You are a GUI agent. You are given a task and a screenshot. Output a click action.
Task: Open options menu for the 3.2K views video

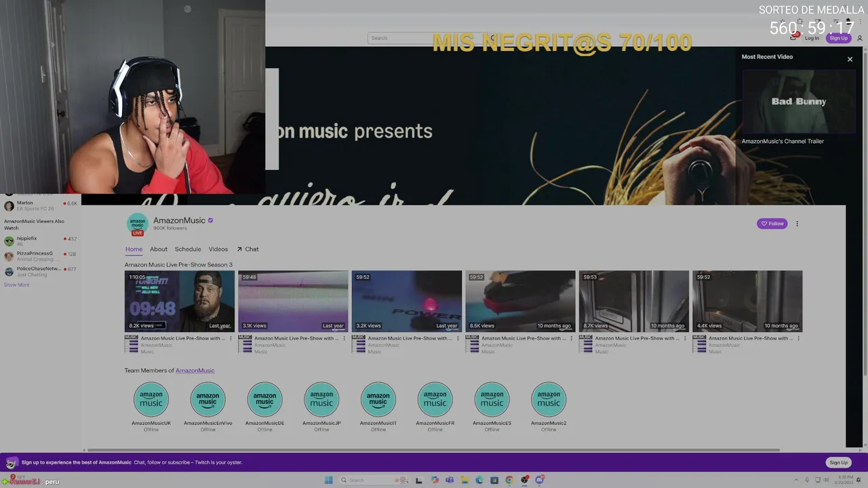[458, 338]
